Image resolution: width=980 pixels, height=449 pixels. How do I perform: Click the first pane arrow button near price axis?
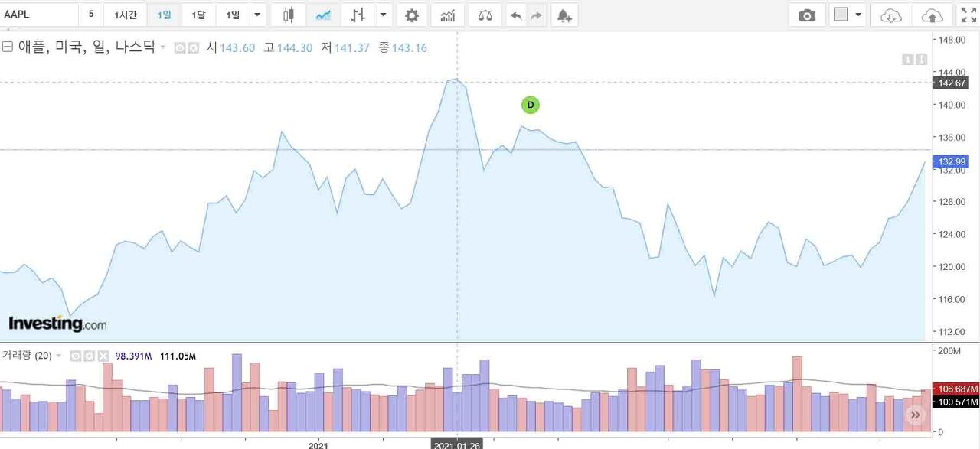[908, 60]
